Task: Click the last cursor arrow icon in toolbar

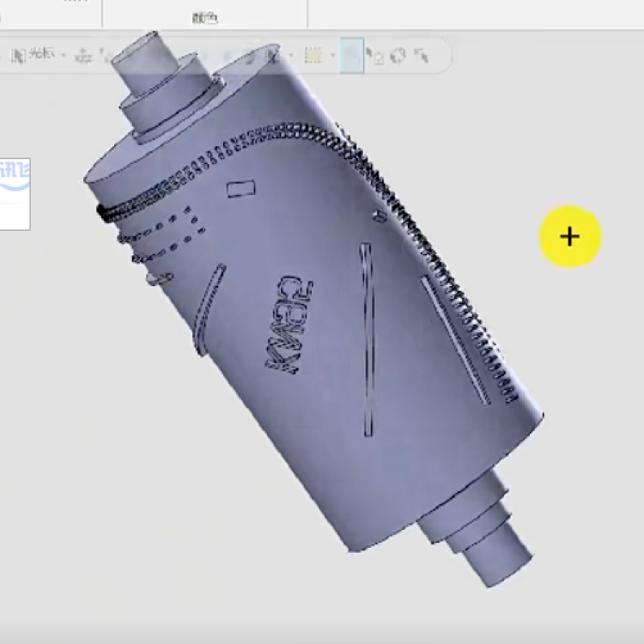Action: 422,56
